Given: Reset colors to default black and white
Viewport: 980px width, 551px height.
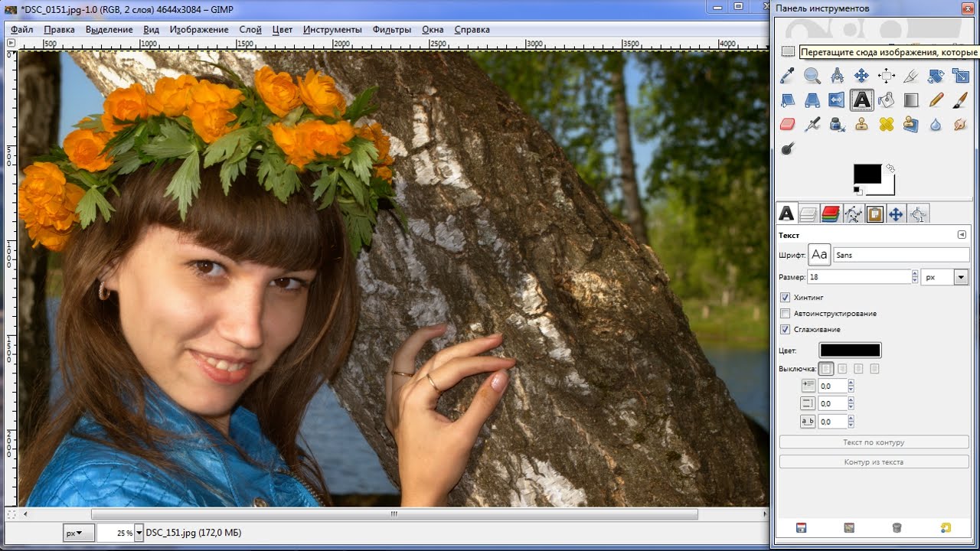Looking at the screenshot, I should [857, 191].
